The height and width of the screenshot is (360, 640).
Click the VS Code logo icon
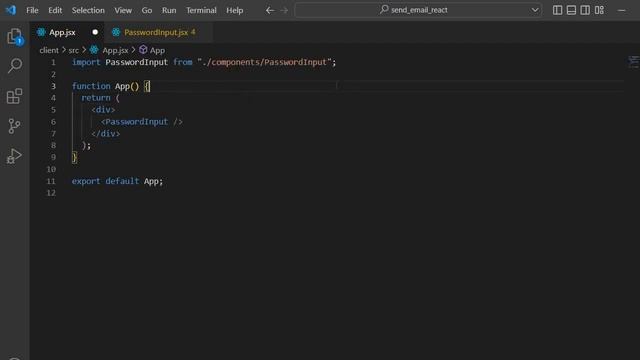click(x=11, y=10)
